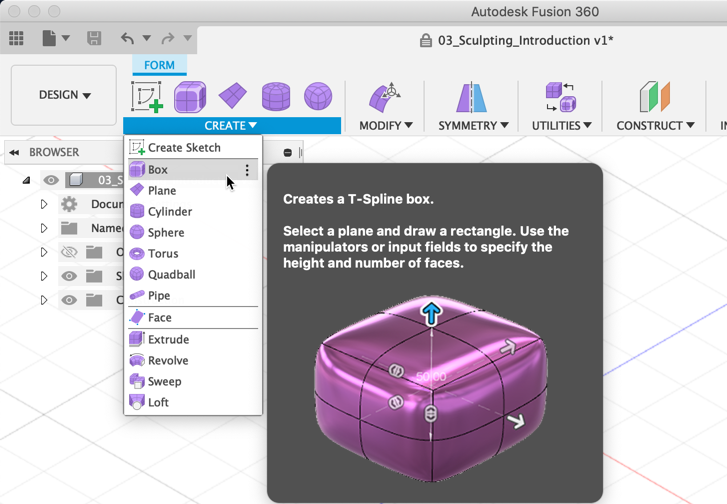The image size is (727, 504).
Task: Collapse the CREATE dropdown menu
Action: (x=231, y=126)
